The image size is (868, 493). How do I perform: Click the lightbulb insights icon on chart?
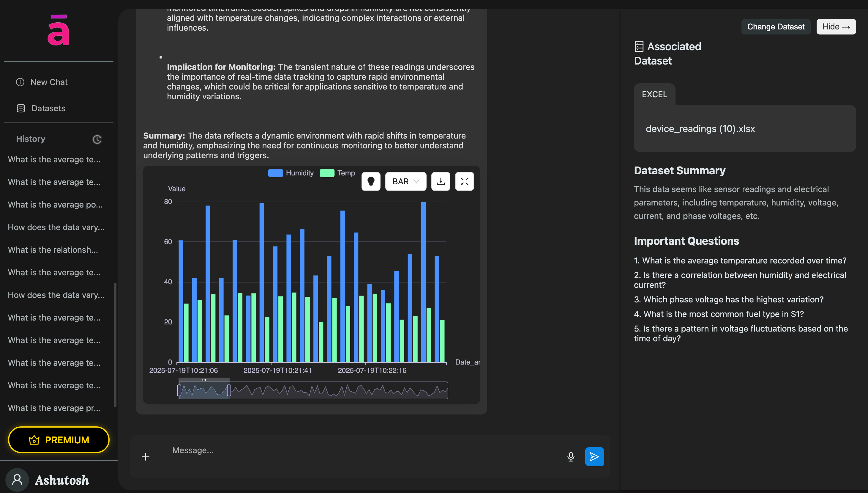point(371,181)
